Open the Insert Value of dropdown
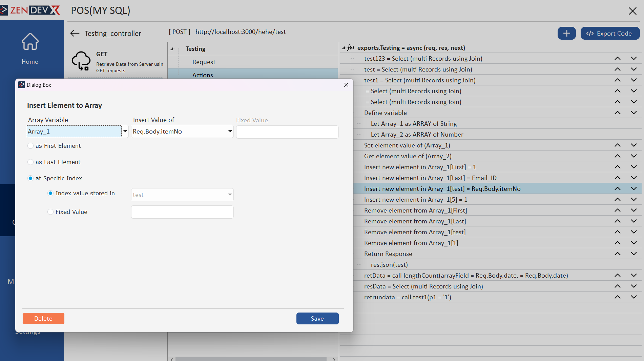The height and width of the screenshot is (361, 644). pos(230,132)
